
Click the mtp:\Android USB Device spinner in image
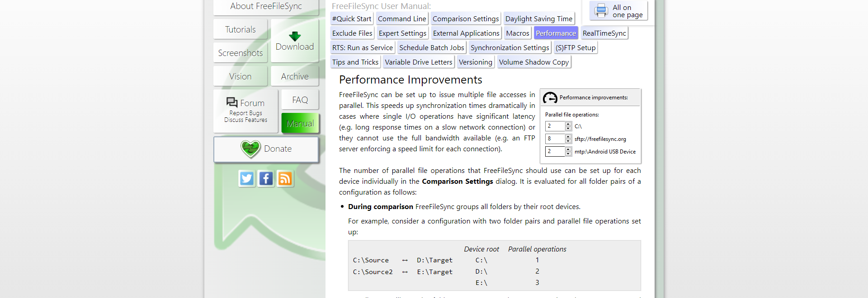click(x=558, y=151)
